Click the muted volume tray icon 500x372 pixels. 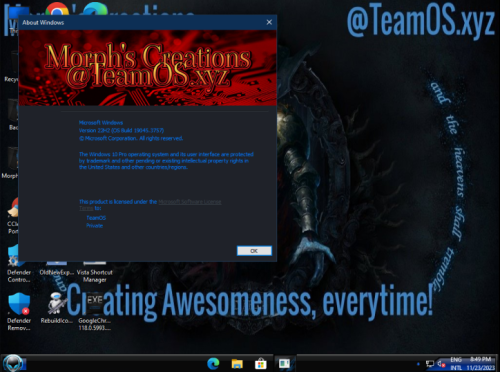[441, 363]
